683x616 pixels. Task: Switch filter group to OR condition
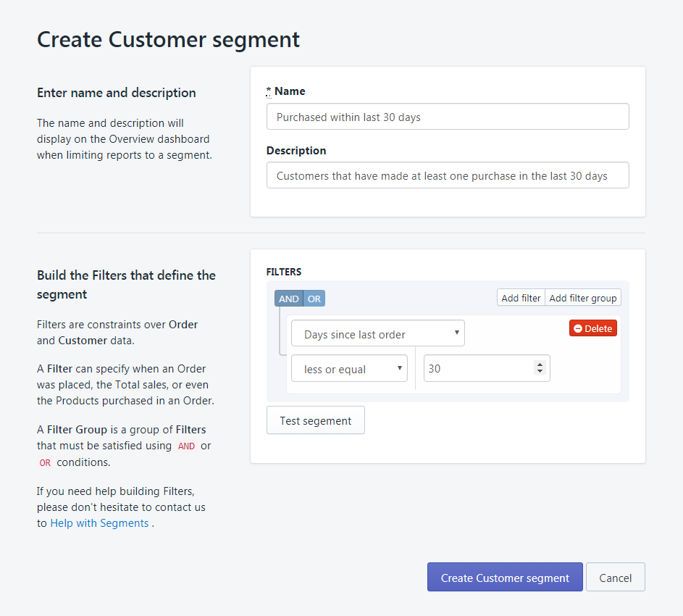(314, 299)
